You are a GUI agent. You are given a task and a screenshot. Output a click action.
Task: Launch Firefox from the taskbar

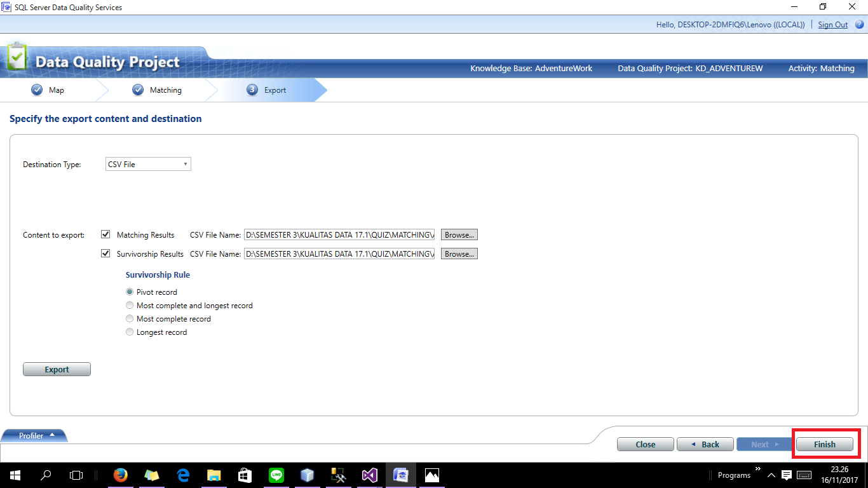120,475
